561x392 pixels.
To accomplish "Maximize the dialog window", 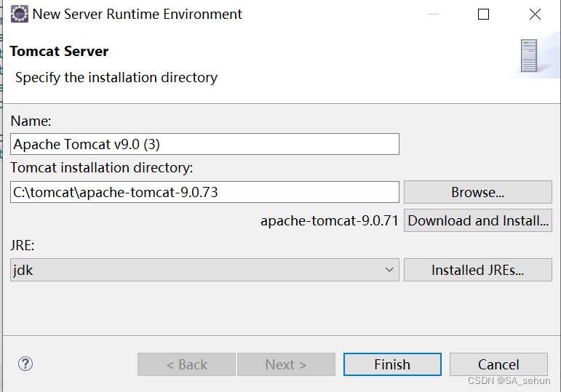I will coord(483,14).
